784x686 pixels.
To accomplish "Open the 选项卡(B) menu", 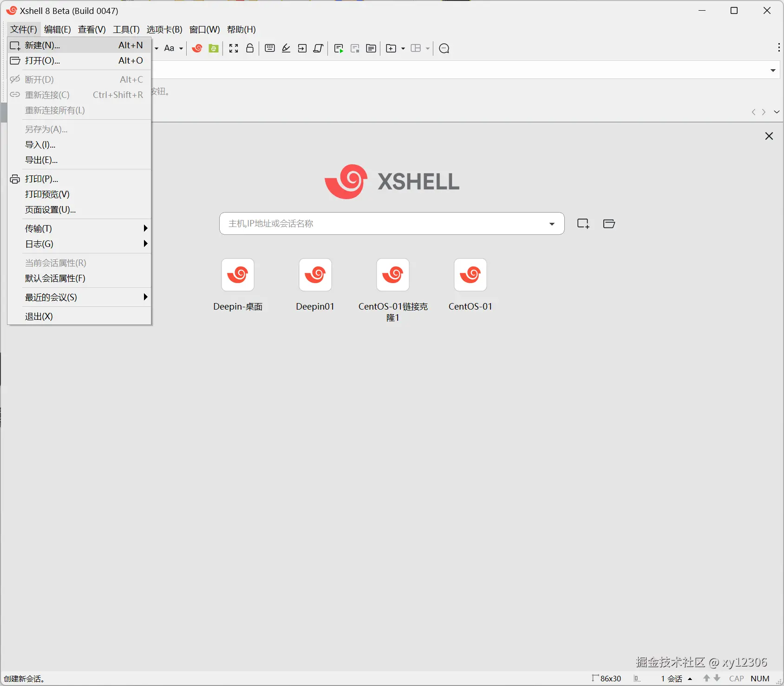I will [164, 29].
